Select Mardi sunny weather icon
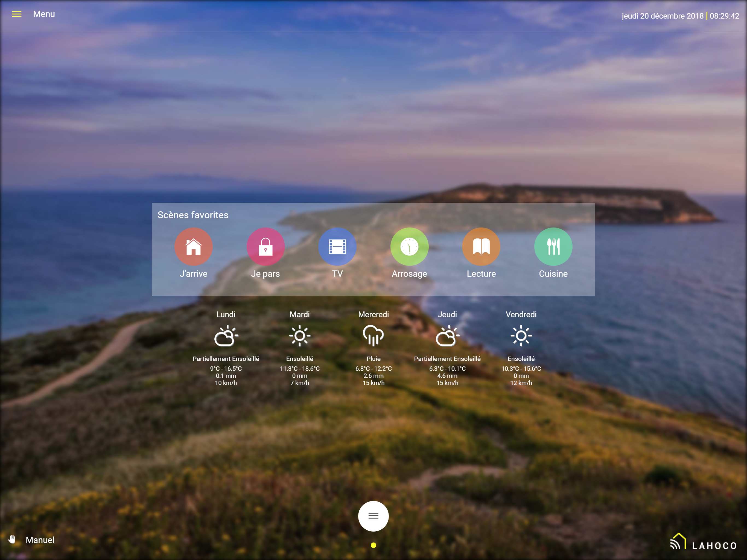 [x=300, y=336]
